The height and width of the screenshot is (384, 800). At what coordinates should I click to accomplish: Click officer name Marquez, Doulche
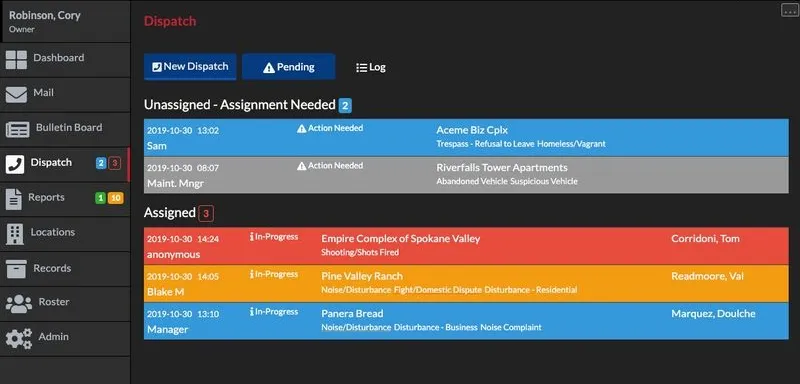[713, 314]
